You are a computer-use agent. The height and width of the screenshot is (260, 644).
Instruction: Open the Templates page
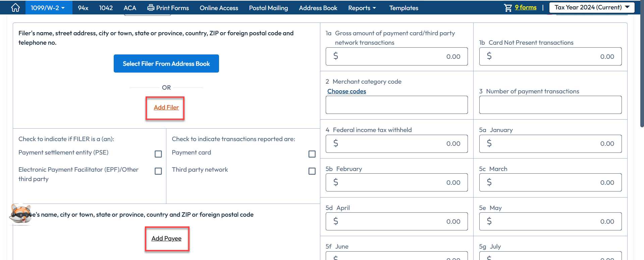[404, 8]
